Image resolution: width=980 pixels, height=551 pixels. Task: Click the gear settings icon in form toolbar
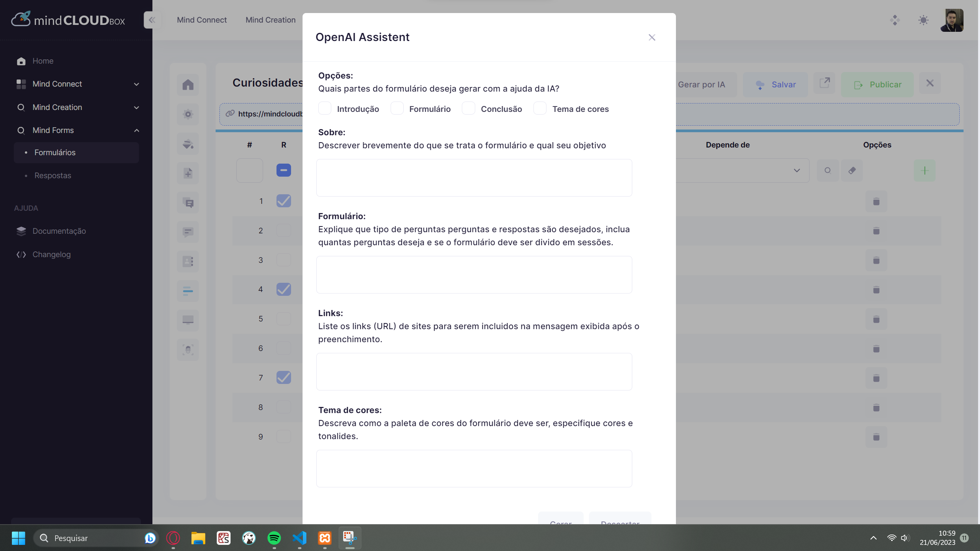(x=188, y=114)
